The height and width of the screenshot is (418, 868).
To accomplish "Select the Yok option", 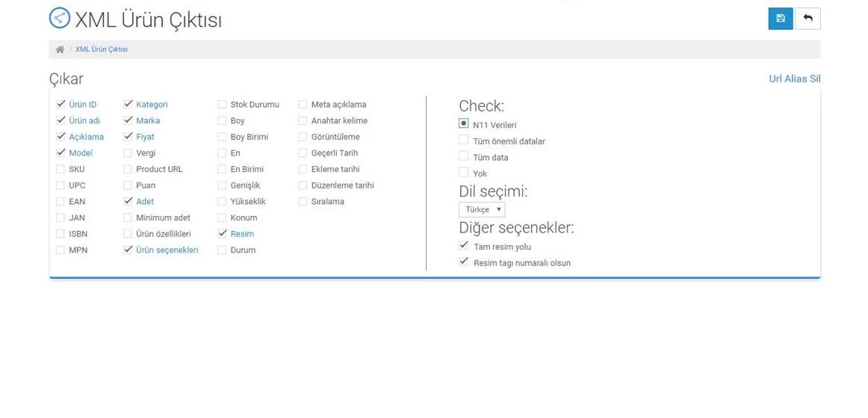I will coord(464,173).
